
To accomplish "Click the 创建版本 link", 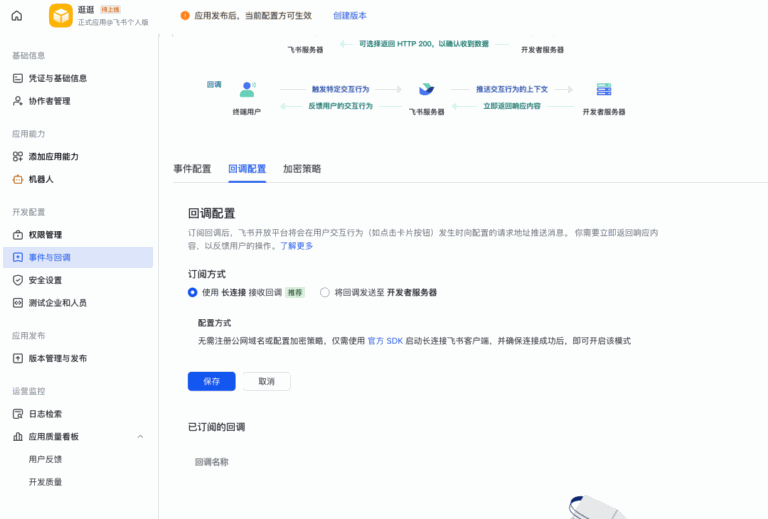I will point(350,16).
